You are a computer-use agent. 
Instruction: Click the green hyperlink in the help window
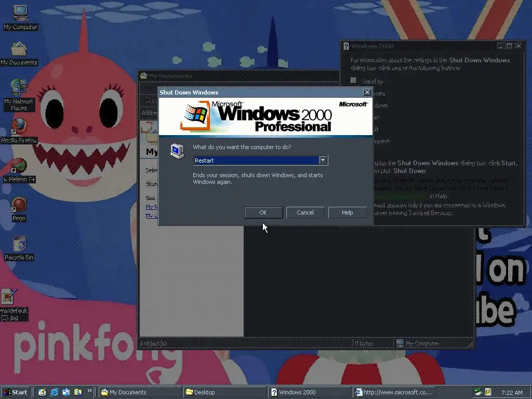401,196
